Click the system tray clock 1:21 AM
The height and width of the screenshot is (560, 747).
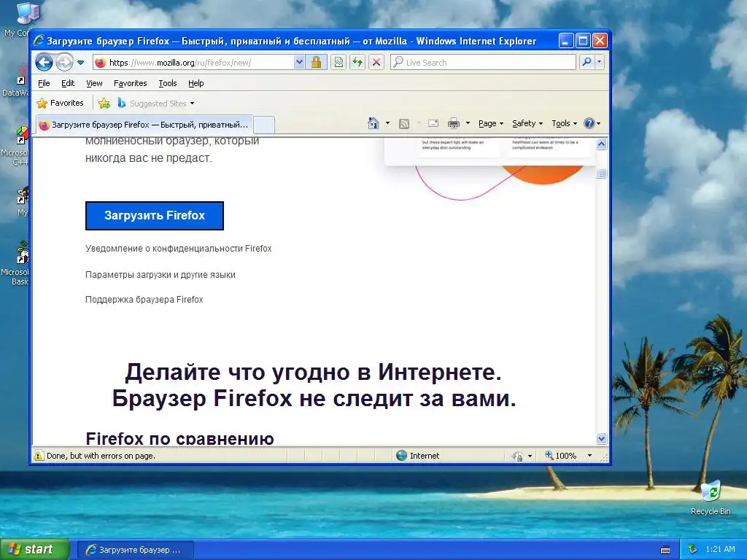720,550
